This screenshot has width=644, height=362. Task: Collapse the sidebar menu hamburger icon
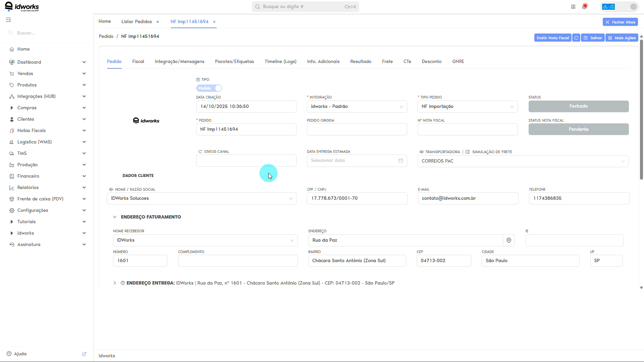(8, 20)
